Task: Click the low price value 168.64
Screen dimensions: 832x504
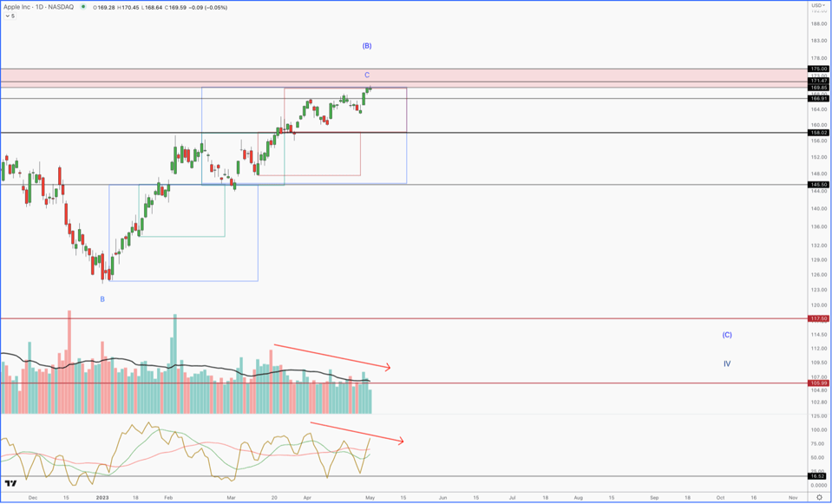Action: [153, 8]
